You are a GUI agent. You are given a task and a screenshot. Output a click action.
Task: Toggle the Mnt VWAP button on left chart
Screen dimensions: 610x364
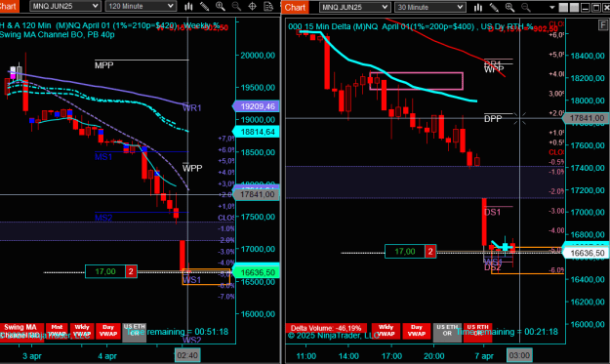point(57,331)
